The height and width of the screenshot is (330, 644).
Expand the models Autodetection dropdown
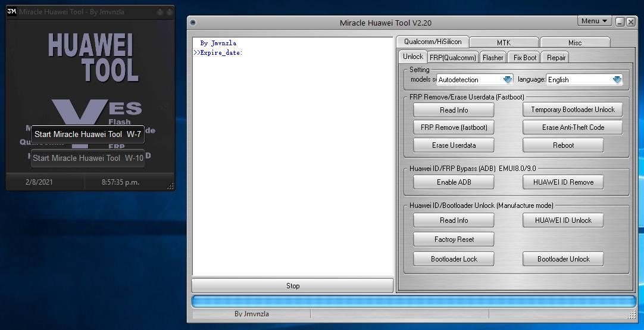pos(508,79)
